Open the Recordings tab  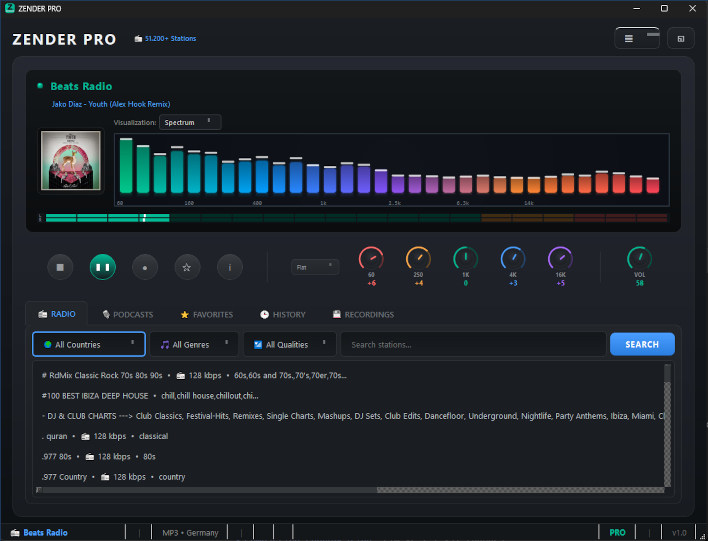click(x=363, y=314)
